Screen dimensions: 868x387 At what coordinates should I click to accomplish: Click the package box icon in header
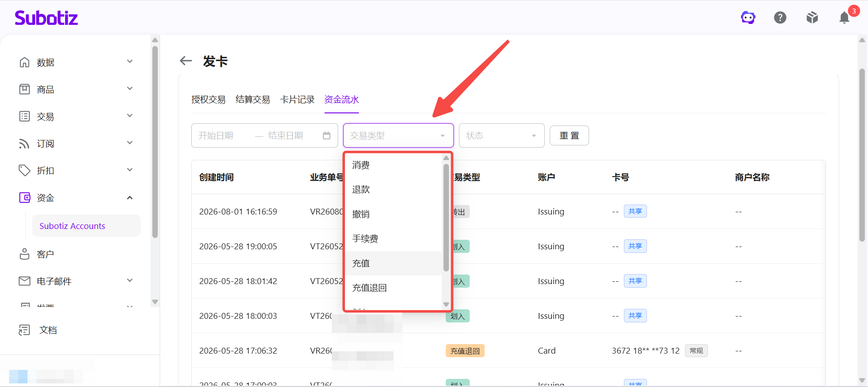tap(812, 18)
